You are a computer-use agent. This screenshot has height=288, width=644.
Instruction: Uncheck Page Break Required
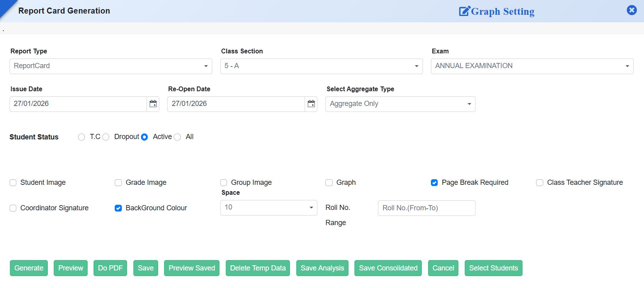coord(434,183)
